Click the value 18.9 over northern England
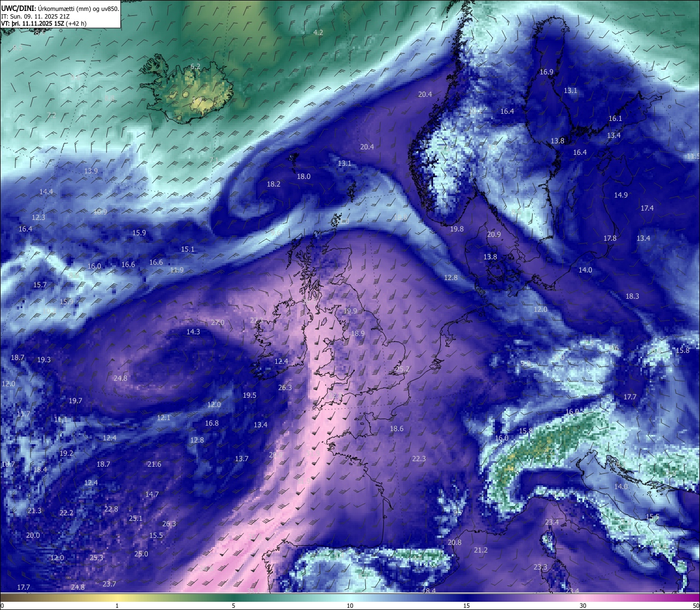Viewport: 700px width, 610px height. click(x=358, y=333)
